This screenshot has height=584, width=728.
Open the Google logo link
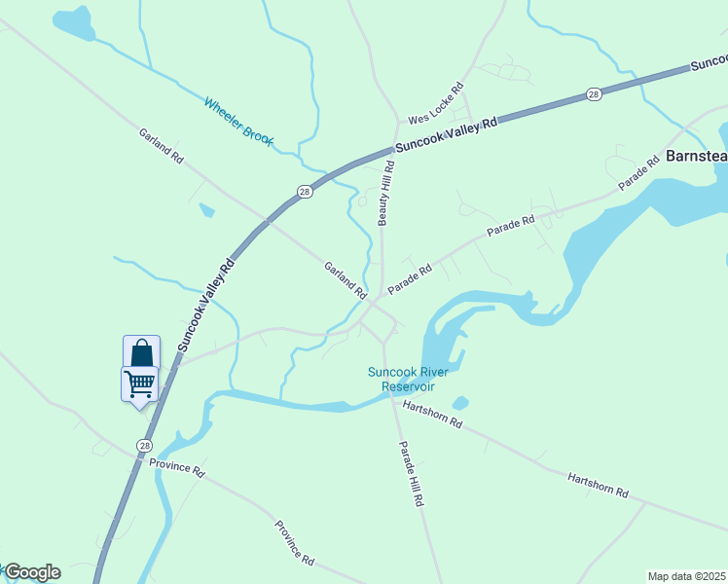point(32,572)
